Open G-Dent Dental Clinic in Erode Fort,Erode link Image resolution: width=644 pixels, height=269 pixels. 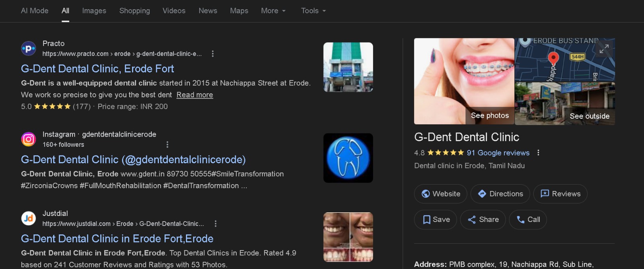tap(117, 239)
